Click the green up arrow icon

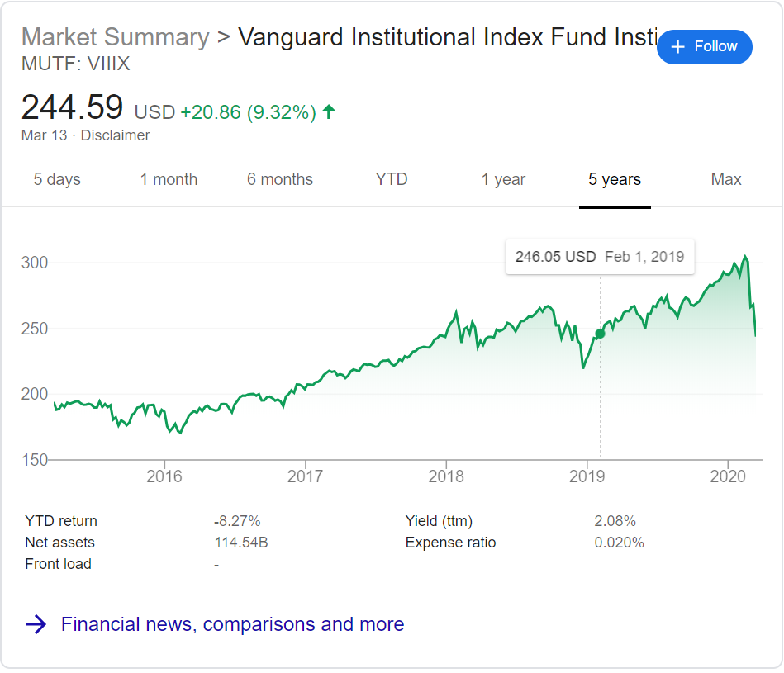point(329,111)
